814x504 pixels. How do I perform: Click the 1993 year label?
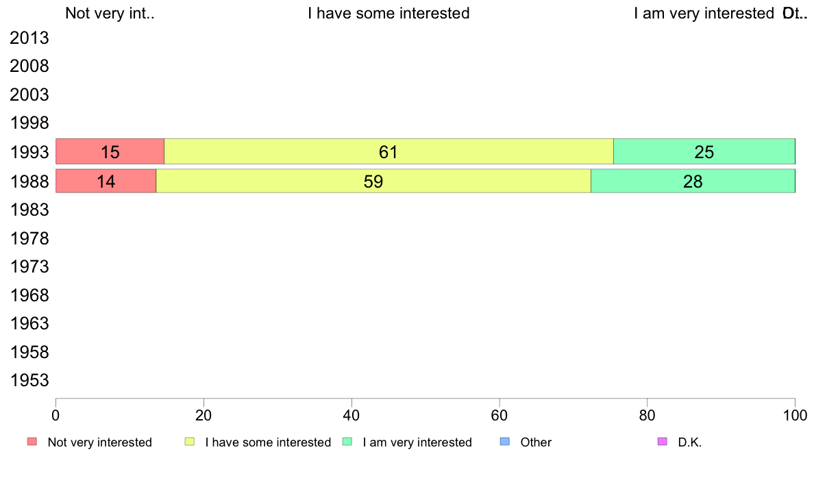point(29,152)
